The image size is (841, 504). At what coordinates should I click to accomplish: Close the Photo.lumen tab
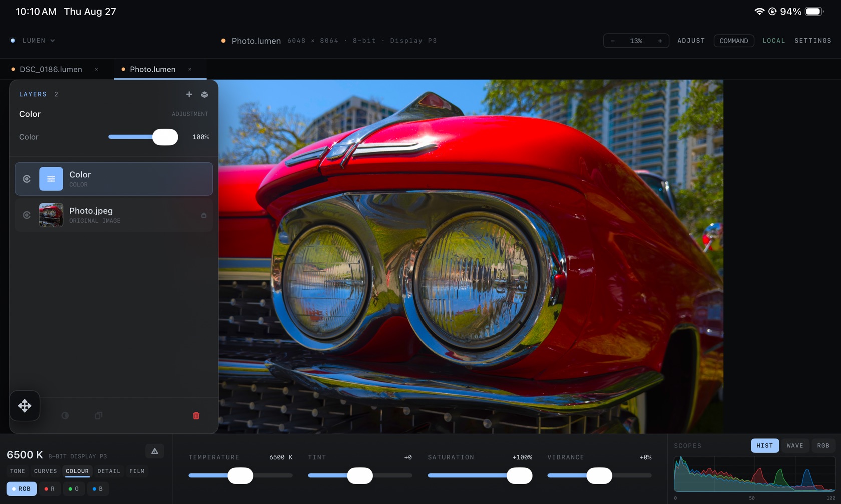pos(190,69)
